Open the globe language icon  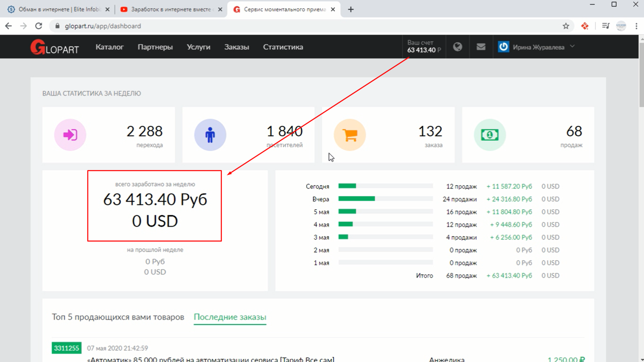[x=457, y=47]
